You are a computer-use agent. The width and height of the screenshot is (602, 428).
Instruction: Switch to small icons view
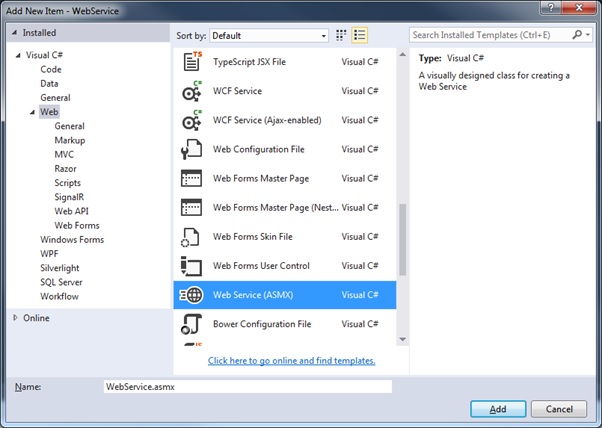341,35
